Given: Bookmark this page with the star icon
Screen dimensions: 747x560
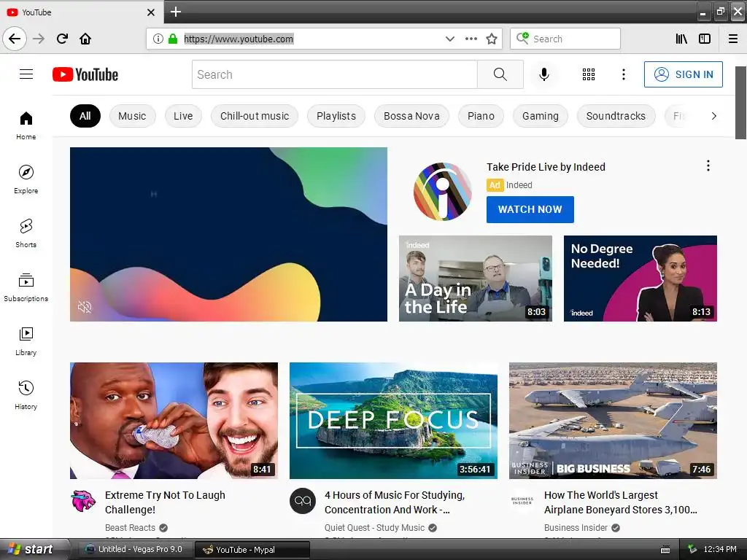Looking at the screenshot, I should [492, 39].
